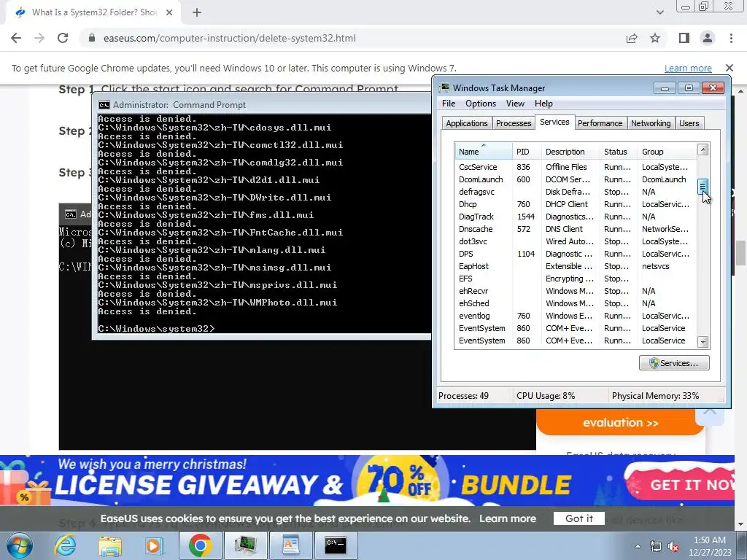Bookmark this page with star icon
The width and height of the screenshot is (747, 560).
pos(655,38)
